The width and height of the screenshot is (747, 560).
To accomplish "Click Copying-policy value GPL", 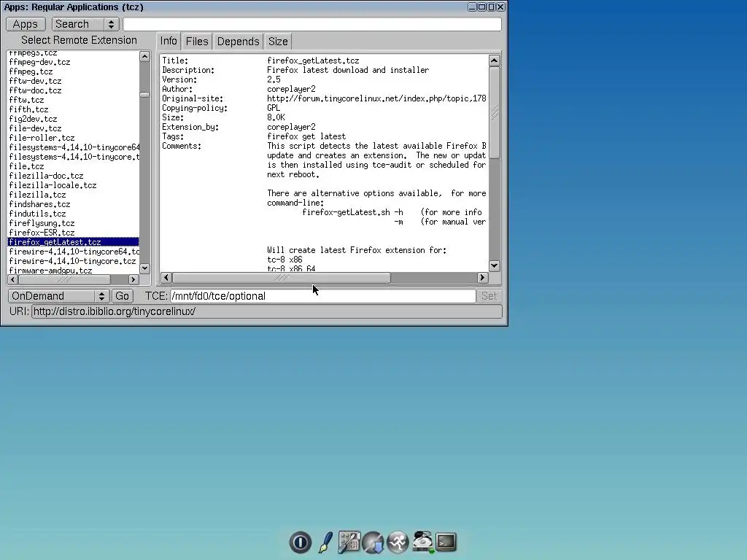I will (x=274, y=108).
